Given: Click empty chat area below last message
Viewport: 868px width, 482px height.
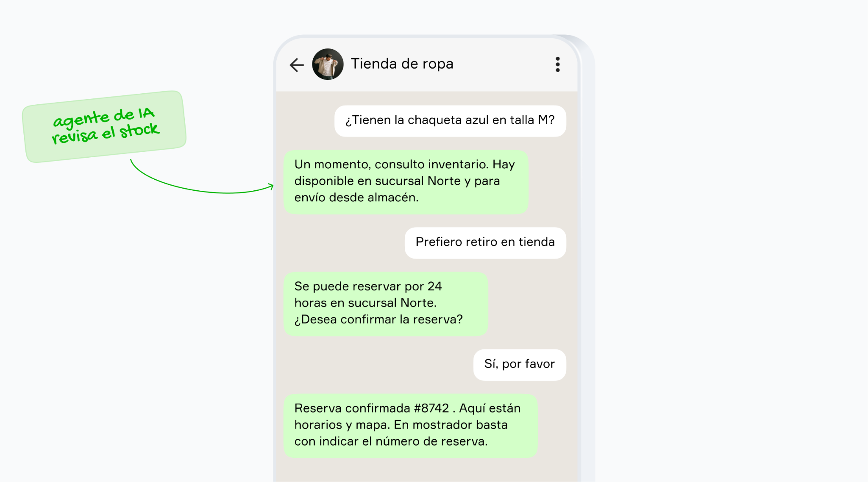Looking at the screenshot, I should click(x=427, y=470).
